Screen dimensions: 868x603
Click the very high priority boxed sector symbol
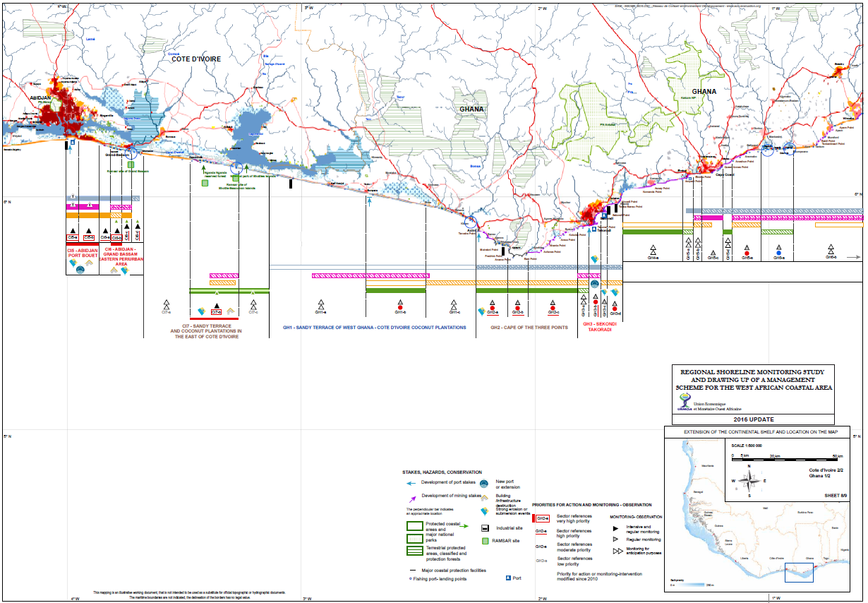(542, 518)
